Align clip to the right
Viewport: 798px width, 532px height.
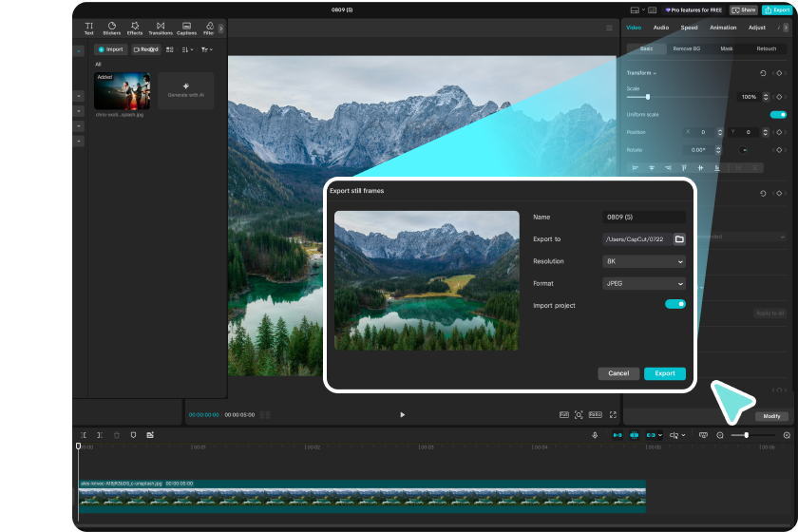click(x=668, y=167)
